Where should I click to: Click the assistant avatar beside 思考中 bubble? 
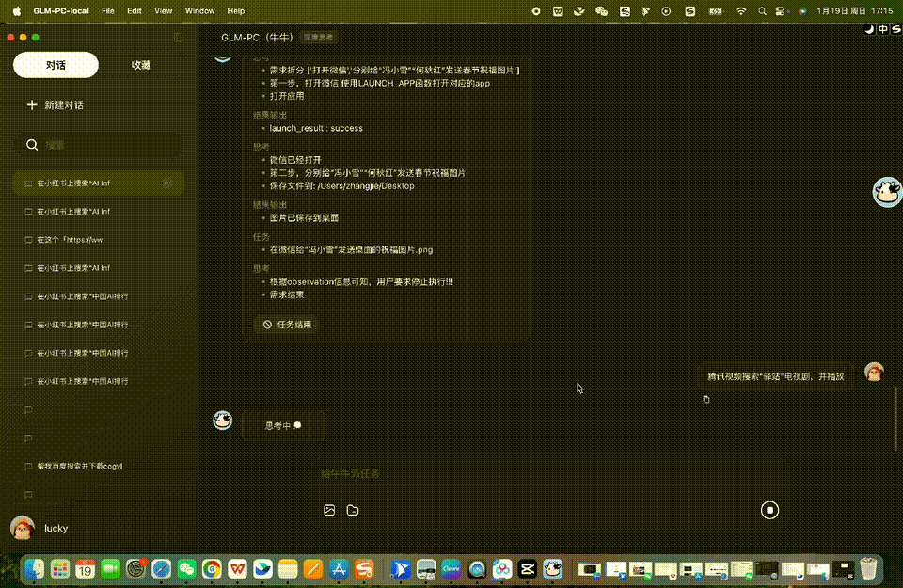click(x=222, y=421)
